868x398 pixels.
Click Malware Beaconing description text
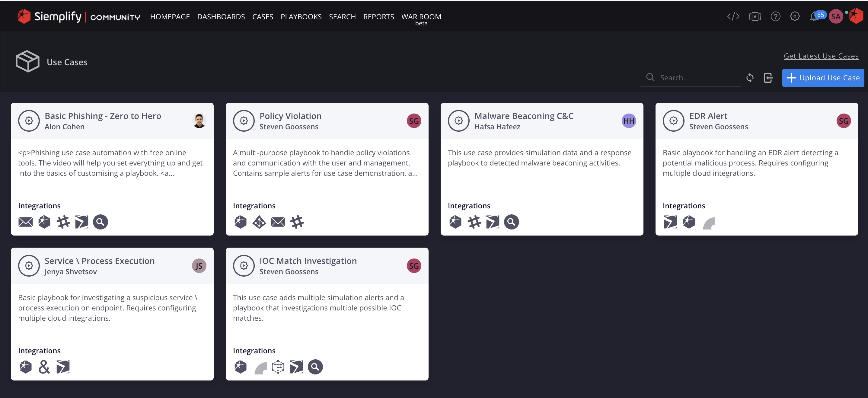click(539, 158)
